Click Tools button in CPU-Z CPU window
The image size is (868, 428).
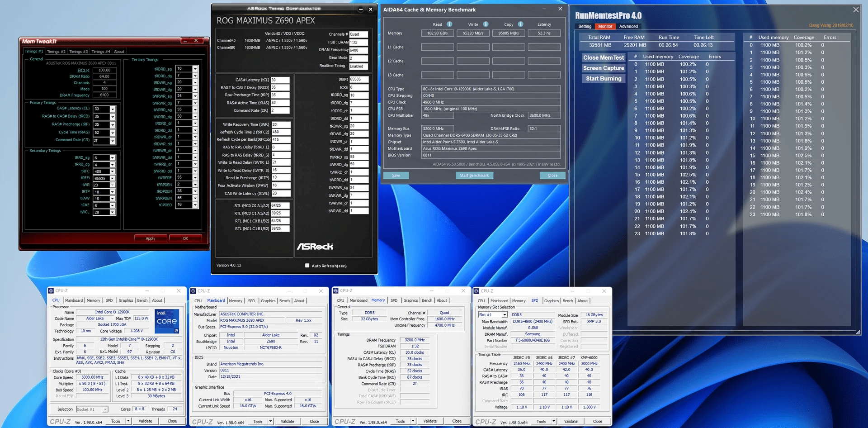116,421
